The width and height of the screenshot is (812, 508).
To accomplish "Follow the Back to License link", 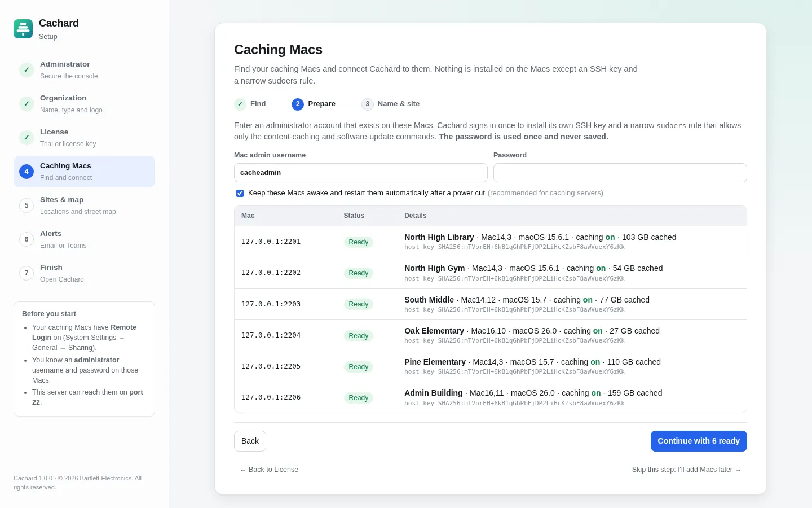I will (x=269, y=470).
